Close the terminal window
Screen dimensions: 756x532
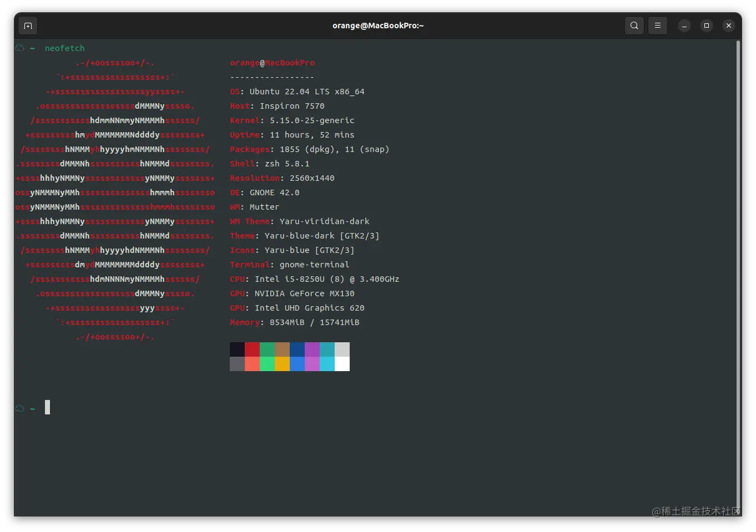(729, 26)
